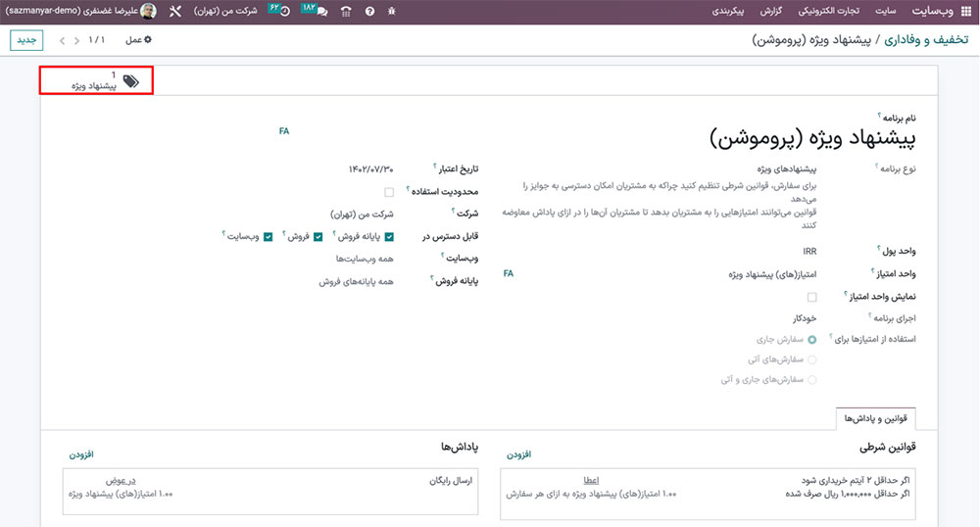The image size is (980, 527).
Task: Click the VoIP phone icon
Action: 345,11
